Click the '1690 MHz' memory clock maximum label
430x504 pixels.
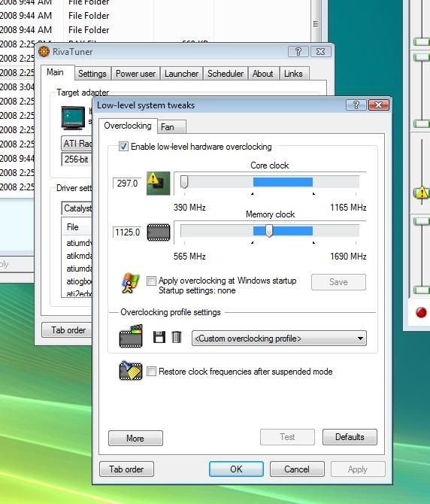click(x=348, y=257)
